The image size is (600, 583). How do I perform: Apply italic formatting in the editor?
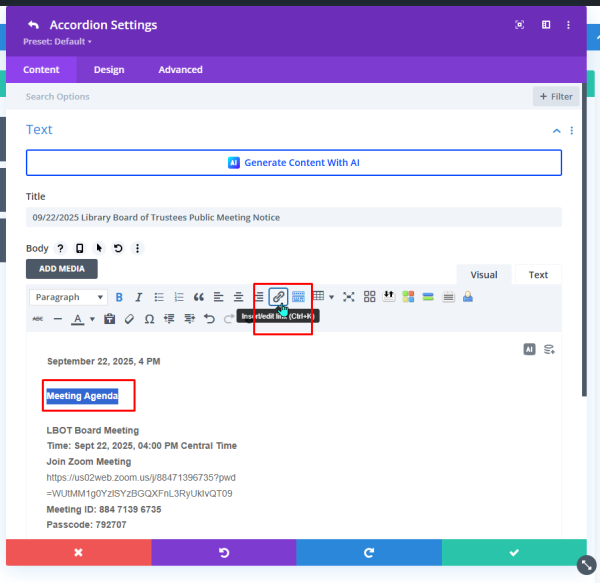click(139, 297)
